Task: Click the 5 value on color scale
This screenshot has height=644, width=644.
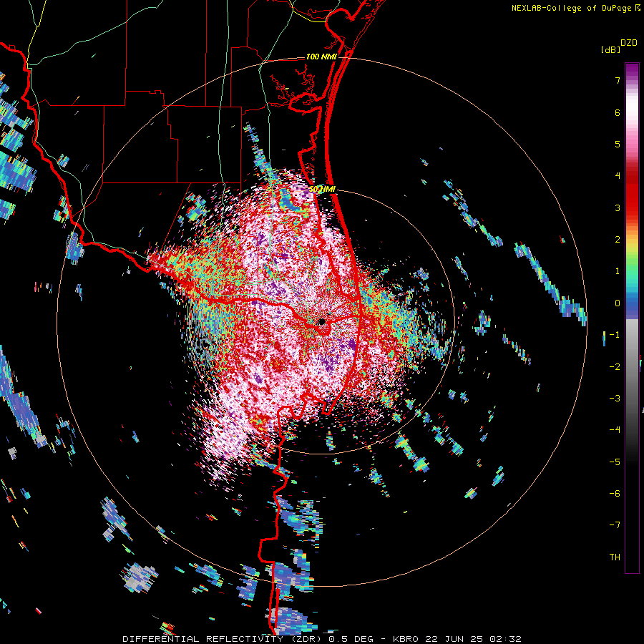Action: pos(618,144)
